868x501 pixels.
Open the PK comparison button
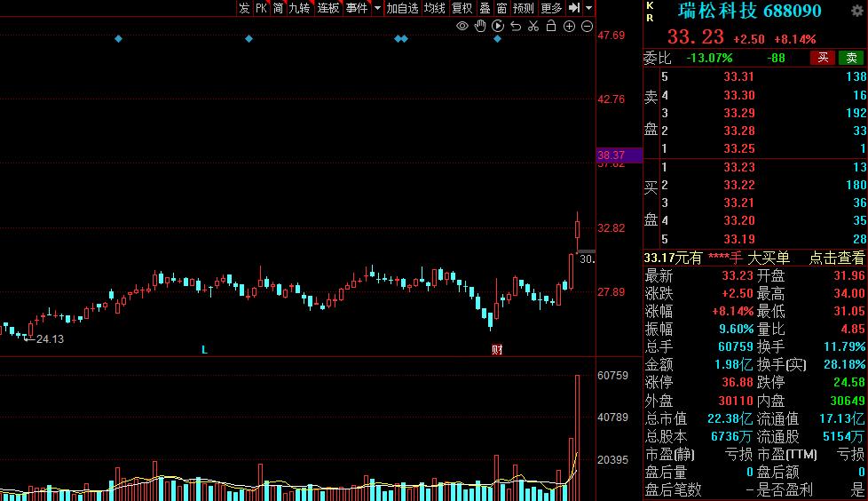click(261, 8)
